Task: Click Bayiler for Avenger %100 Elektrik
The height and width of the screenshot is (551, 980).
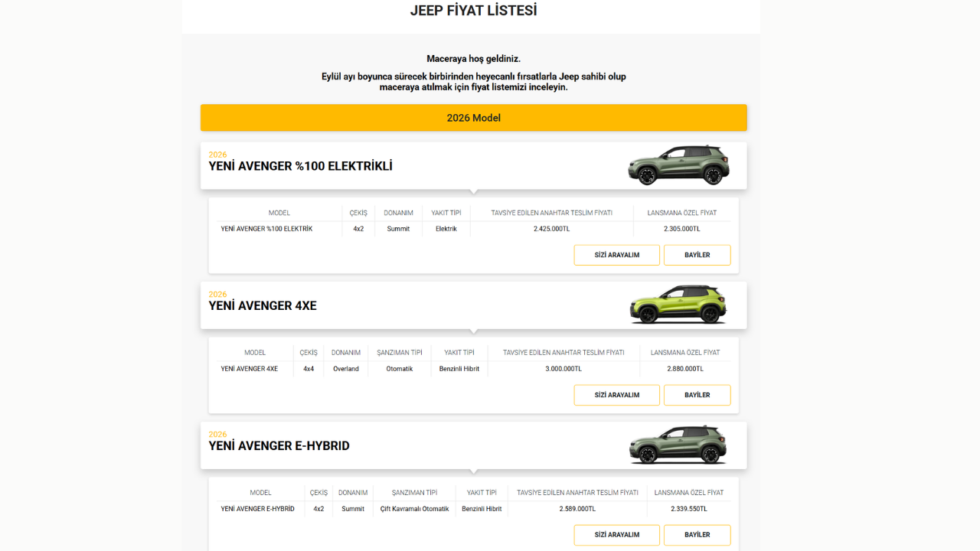Action: [697, 255]
